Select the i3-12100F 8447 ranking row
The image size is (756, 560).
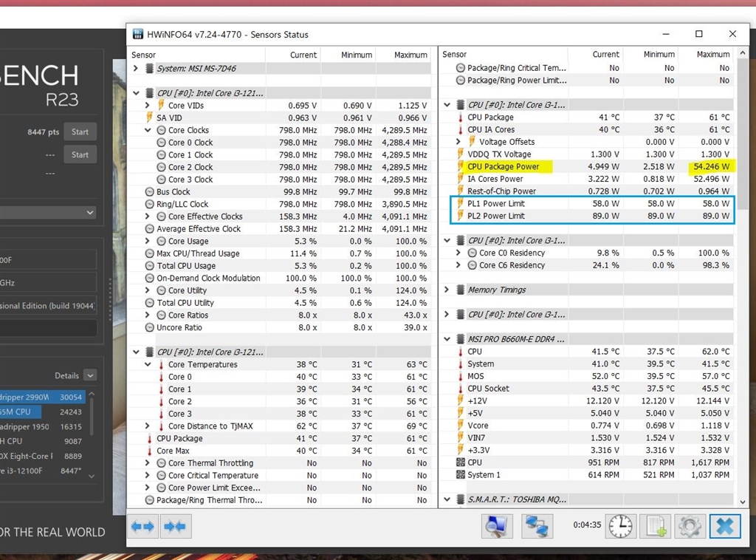(43, 471)
